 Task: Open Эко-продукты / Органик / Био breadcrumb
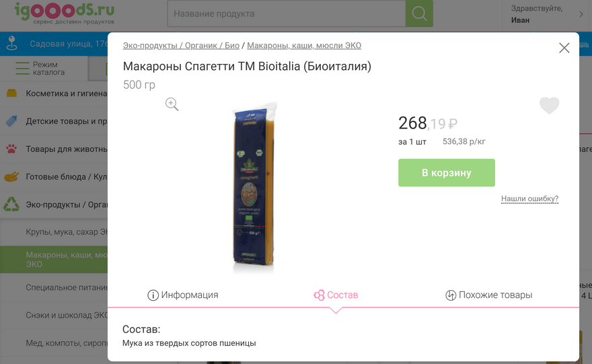tap(181, 46)
